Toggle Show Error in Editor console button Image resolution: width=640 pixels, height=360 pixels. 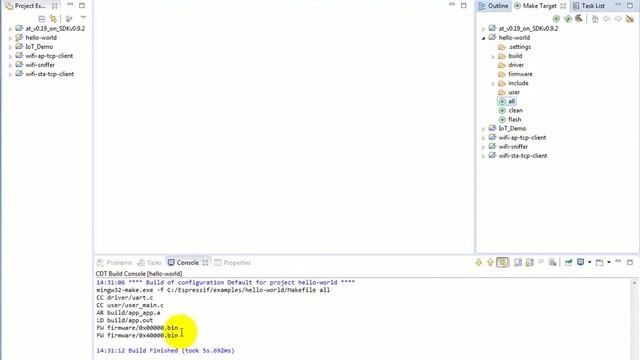[502, 262]
